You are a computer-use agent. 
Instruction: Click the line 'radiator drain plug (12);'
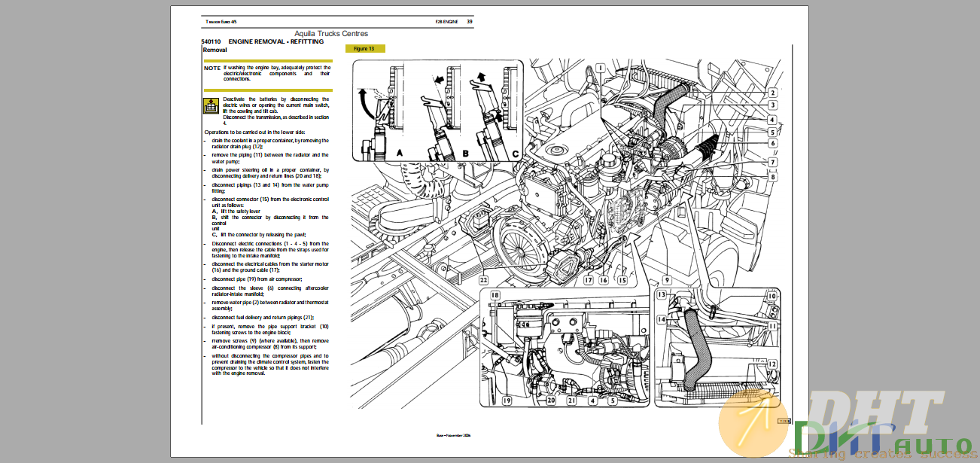237,146
